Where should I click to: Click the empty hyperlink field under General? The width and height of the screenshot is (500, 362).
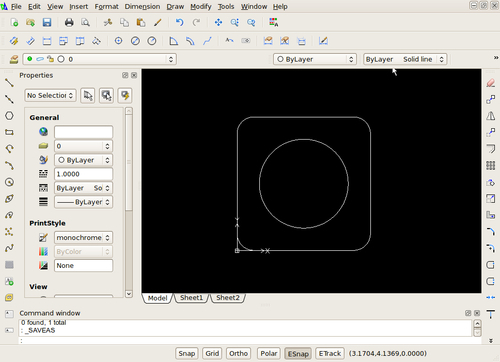pyautogui.click(x=83, y=132)
